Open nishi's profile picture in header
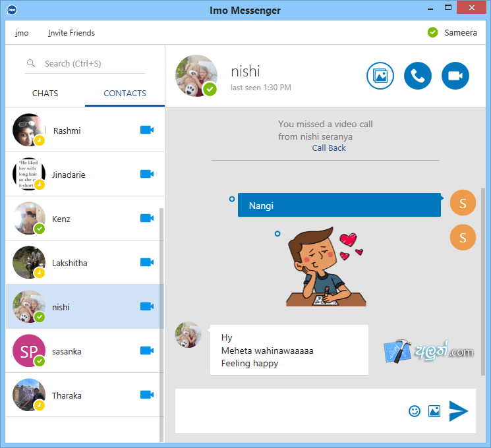491x448 pixels. [x=196, y=76]
